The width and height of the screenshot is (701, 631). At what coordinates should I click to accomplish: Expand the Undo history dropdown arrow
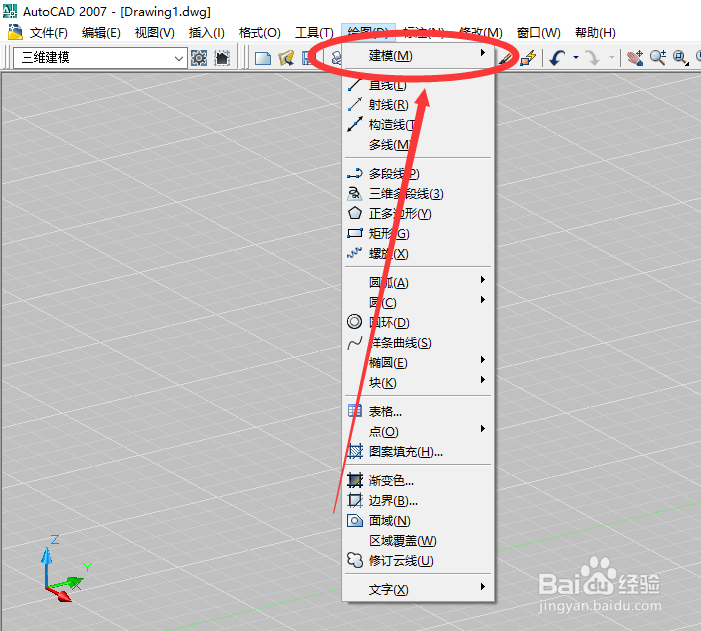(576, 58)
